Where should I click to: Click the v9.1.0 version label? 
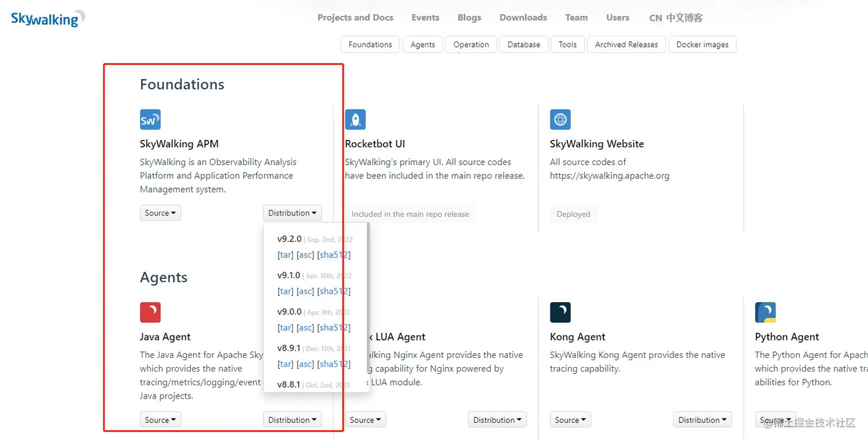click(289, 275)
